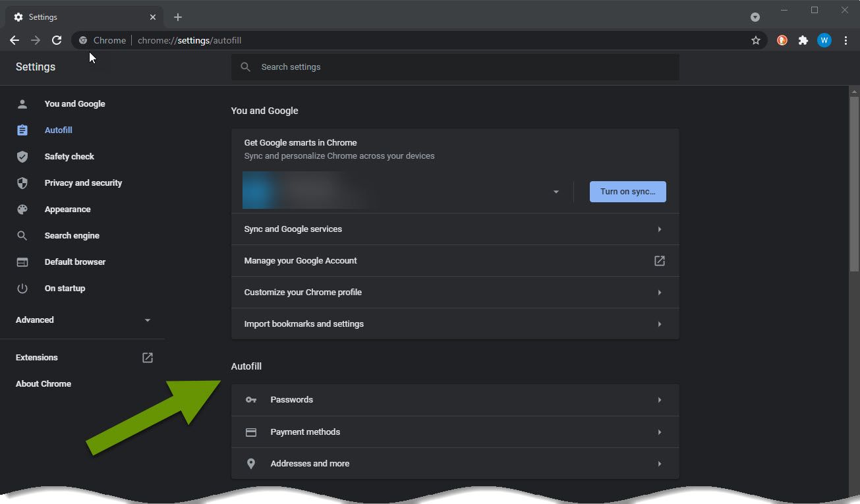This screenshot has height=504, width=860.
Task: Open the Passwords settings row
Action: [x=455, y=400]
